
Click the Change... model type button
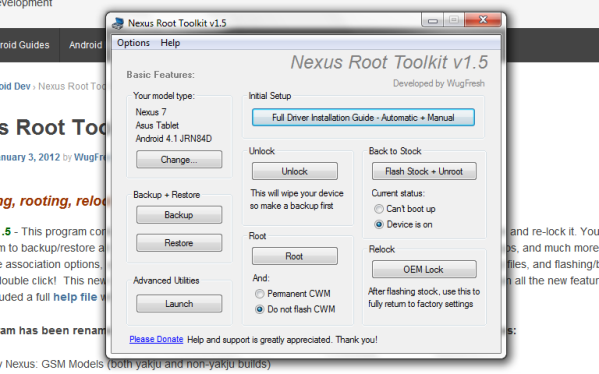click(x=179, y=159)
